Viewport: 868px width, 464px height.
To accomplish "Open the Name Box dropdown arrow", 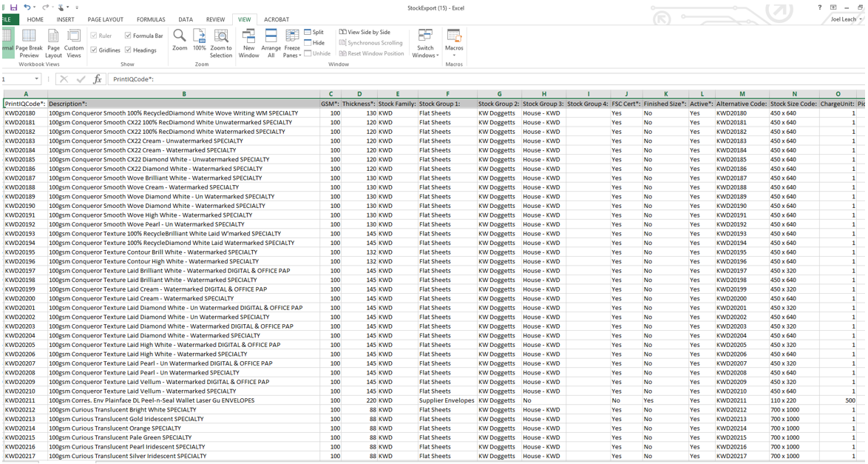I will click(36, 78).
